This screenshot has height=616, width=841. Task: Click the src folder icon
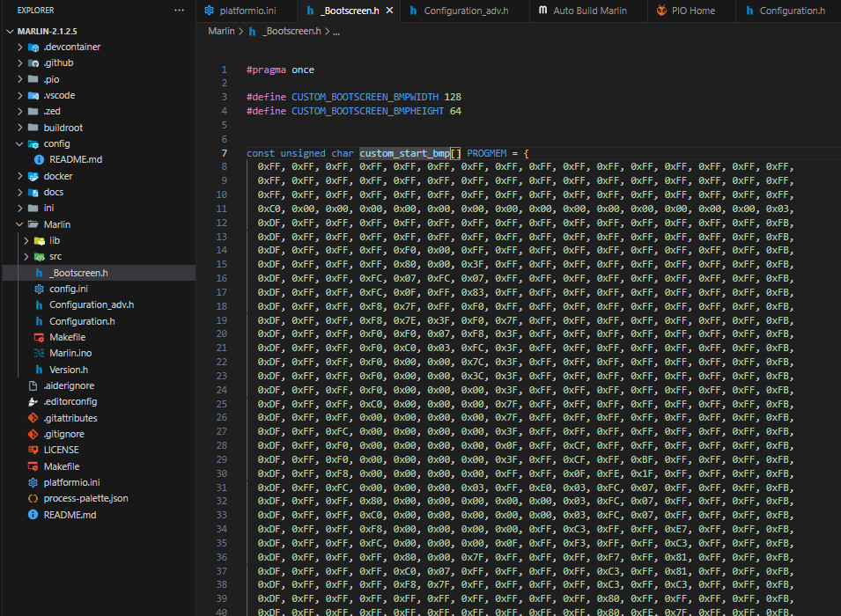click(39, 257)
